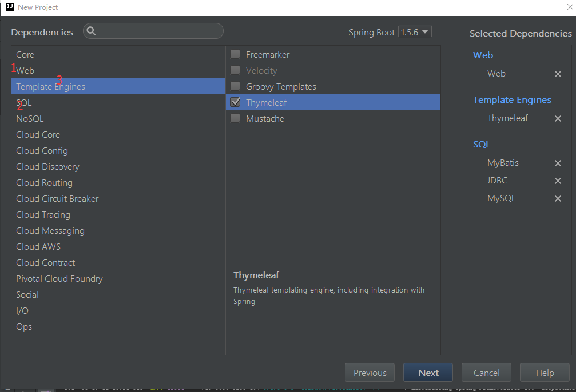Open the Cloud Circuit Breaker category
This screenshot has width=576, height=392.
pos(118,198)
